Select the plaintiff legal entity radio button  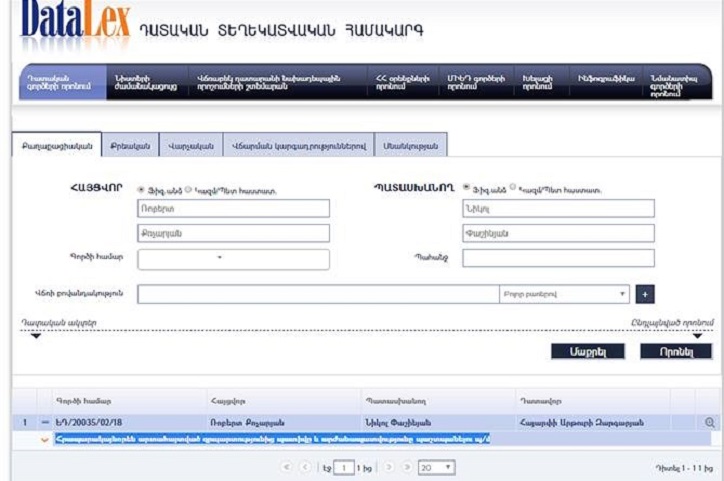pos(189,188)
